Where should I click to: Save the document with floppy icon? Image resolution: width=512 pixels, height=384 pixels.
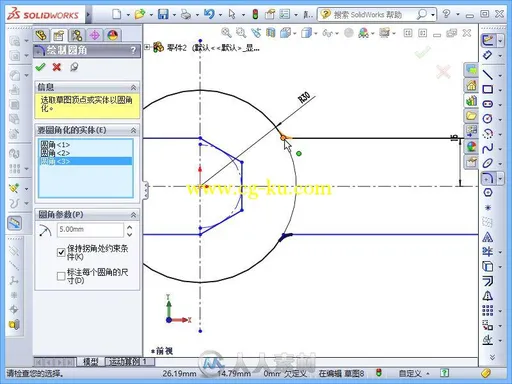click(x=163, y=14)
